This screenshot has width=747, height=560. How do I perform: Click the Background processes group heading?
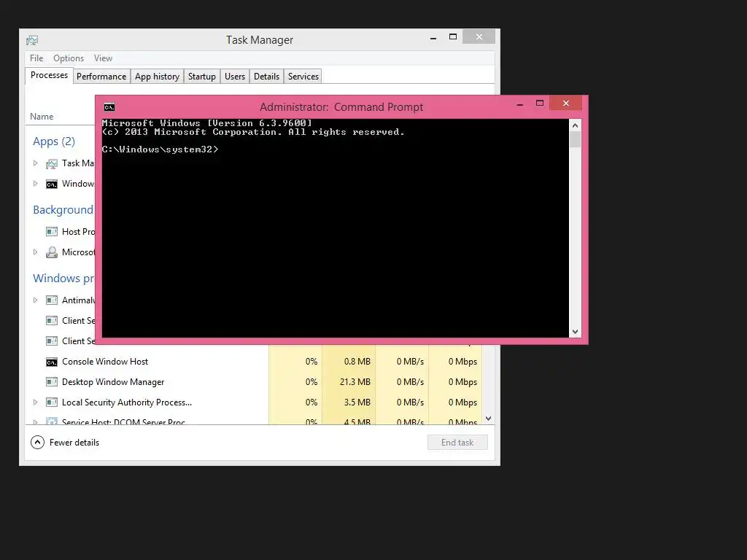(x=63, y=210)
